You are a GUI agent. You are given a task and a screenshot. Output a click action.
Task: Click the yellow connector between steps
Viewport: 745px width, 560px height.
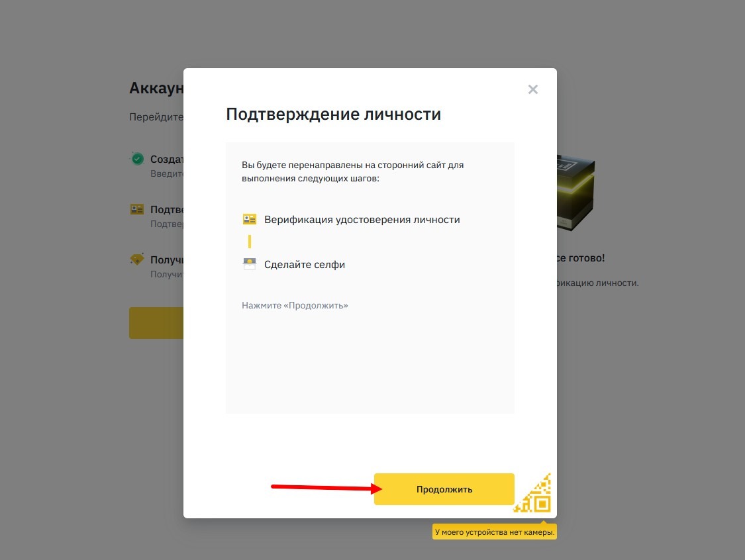coord(249,242)
